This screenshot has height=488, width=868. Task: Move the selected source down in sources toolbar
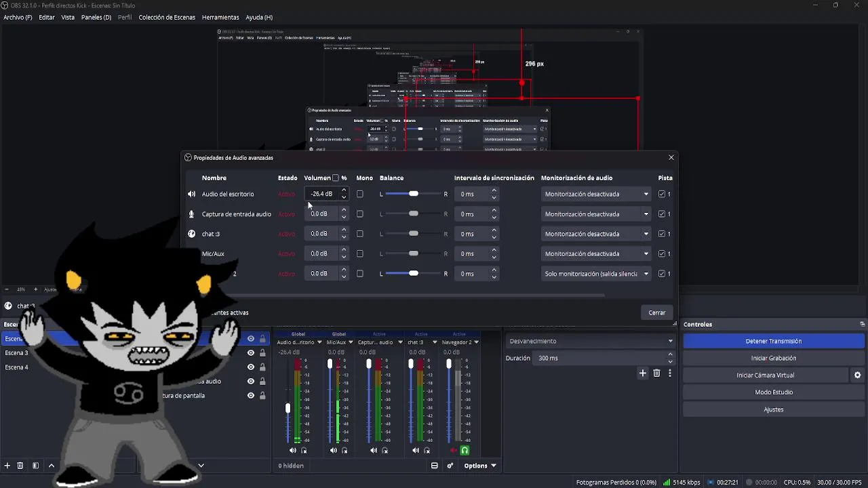click(x=201, y=466)
